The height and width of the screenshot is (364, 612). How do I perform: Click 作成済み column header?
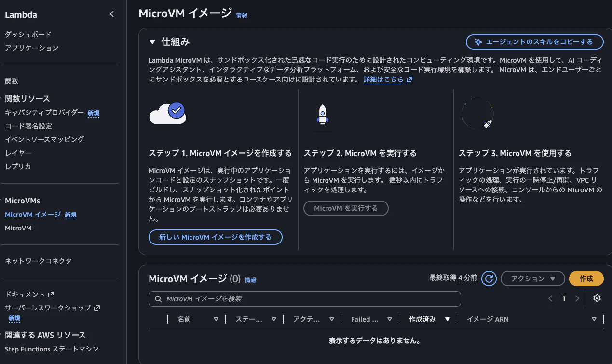tap(422, 319)
